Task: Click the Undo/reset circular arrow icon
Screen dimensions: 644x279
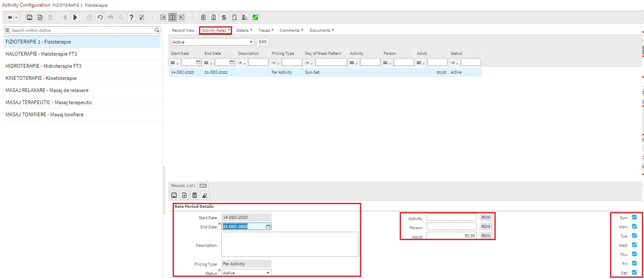Action: click(x=100, y=17)
